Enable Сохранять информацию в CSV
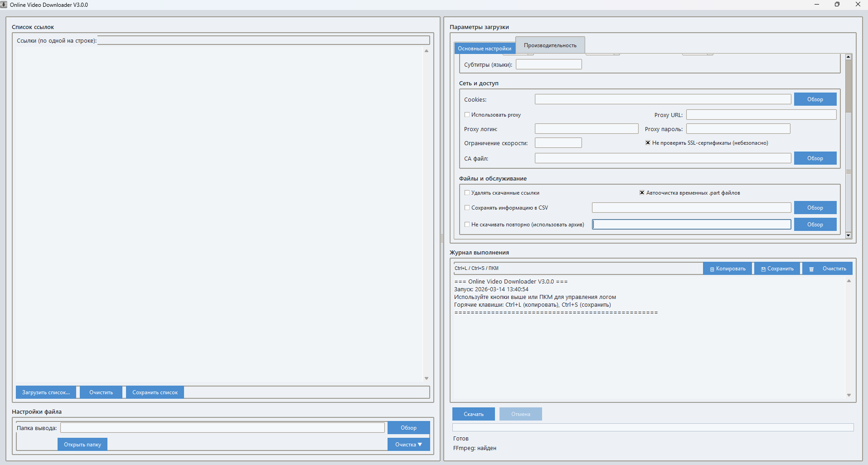 point(467,208)
